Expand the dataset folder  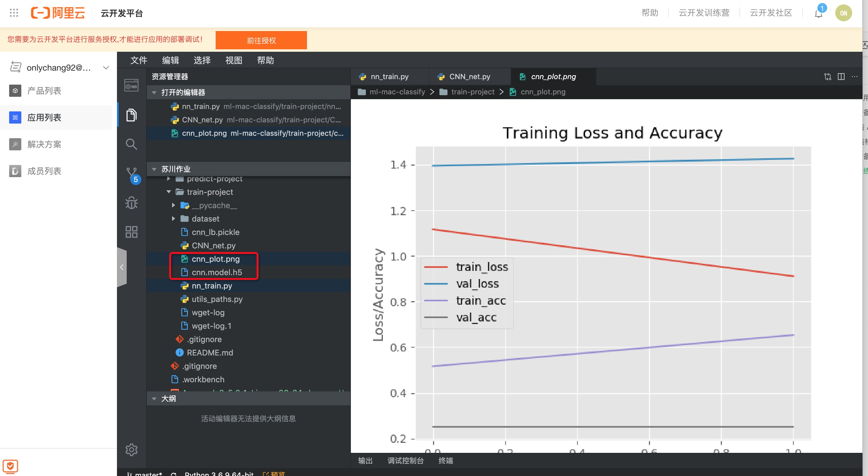174,219
